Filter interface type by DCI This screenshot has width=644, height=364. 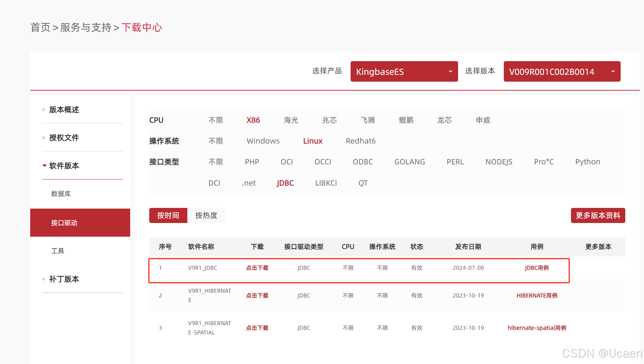214,183
